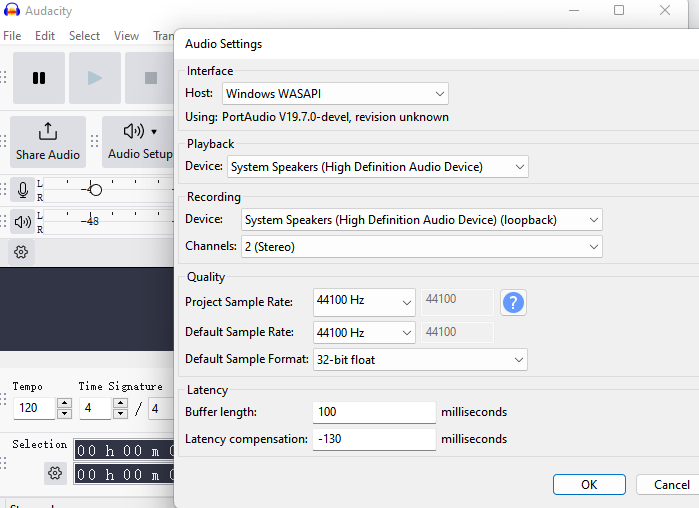Open the File menu
Image resolution: width=699 pixels, height=508 pixels.
click(x=12, y=36)
